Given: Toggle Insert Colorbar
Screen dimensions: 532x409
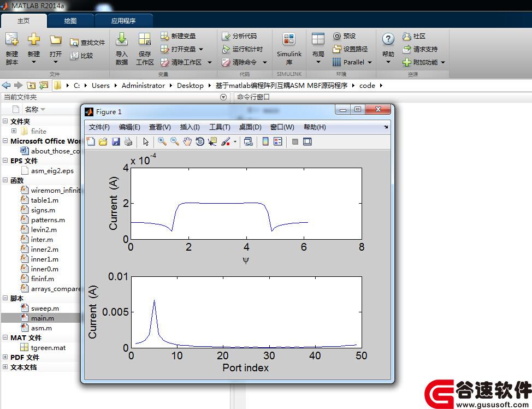Looking at the screenshot, I should pos(265,141).
